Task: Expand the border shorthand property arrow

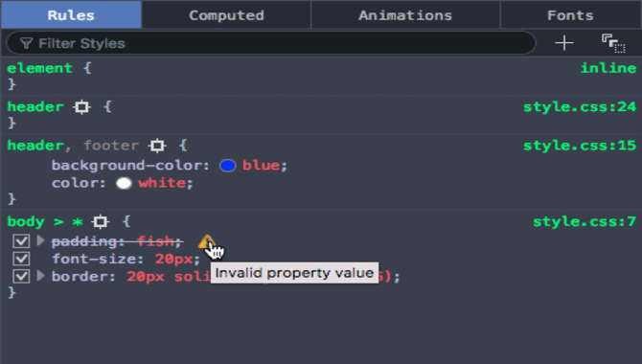Action: tap(40, 275)
